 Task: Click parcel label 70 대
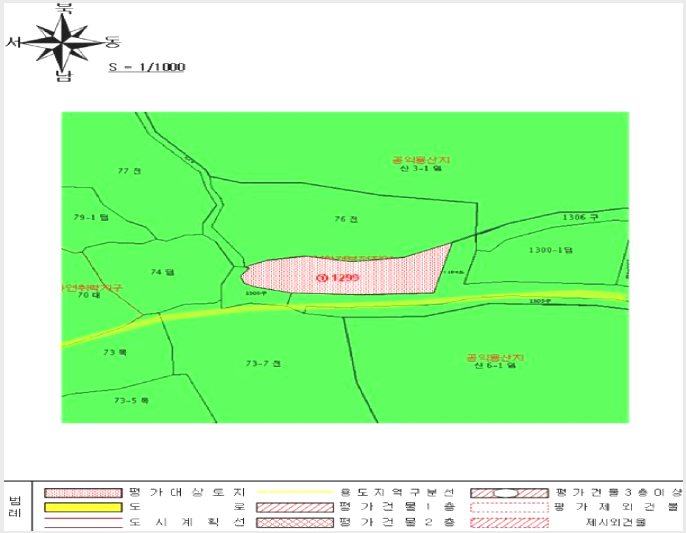89,295
